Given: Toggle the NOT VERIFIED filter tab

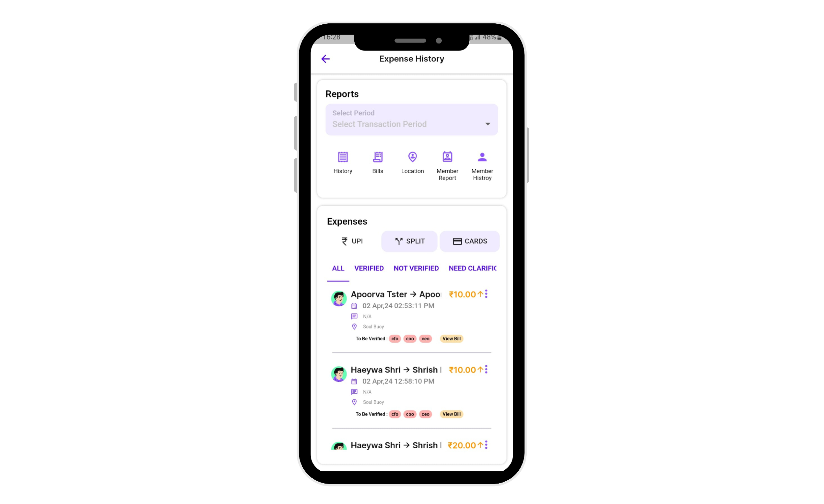Looking at the screenshot, I should coord(416,268).
